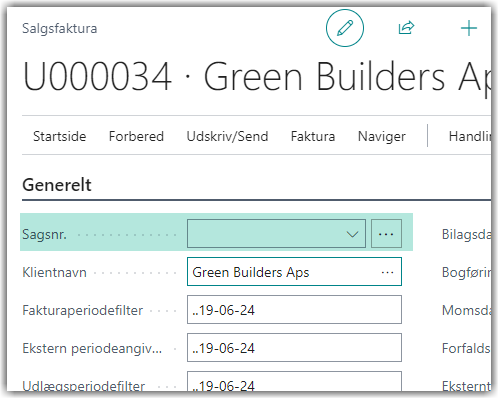Create new invoice with plus icon

pyautogui.click(x=469, y=28)
